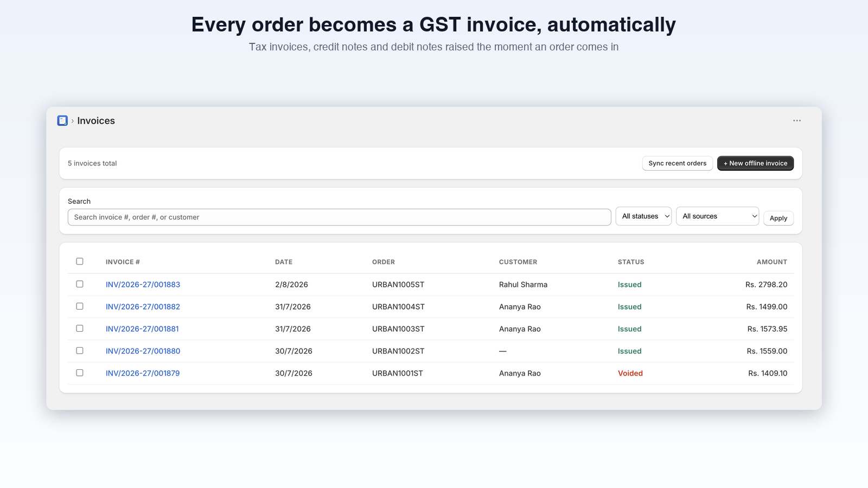Click order URBAN1001ST
Viewport: 868px width, 488px height.
(x=398, y=374)
